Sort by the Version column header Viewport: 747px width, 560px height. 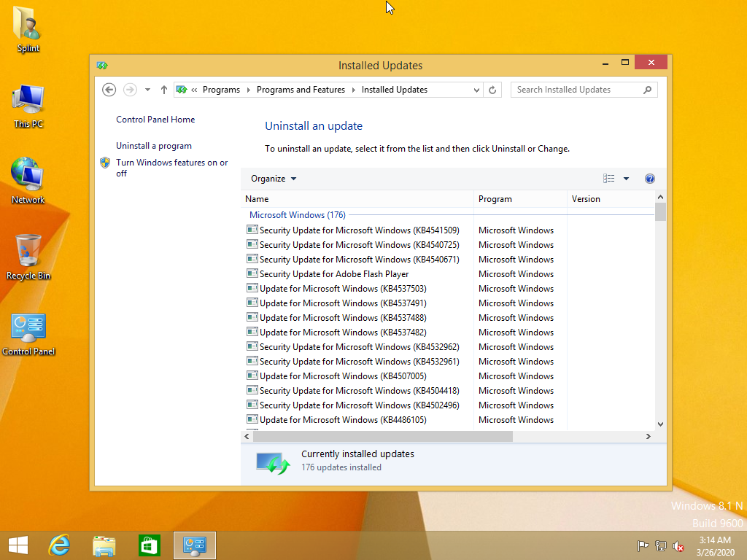(611, 199)
